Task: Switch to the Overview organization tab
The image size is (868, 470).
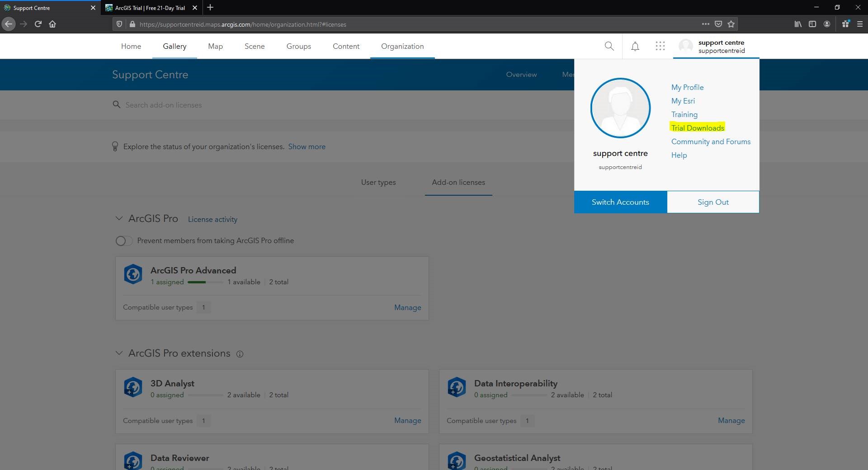Action: [521, 75]
